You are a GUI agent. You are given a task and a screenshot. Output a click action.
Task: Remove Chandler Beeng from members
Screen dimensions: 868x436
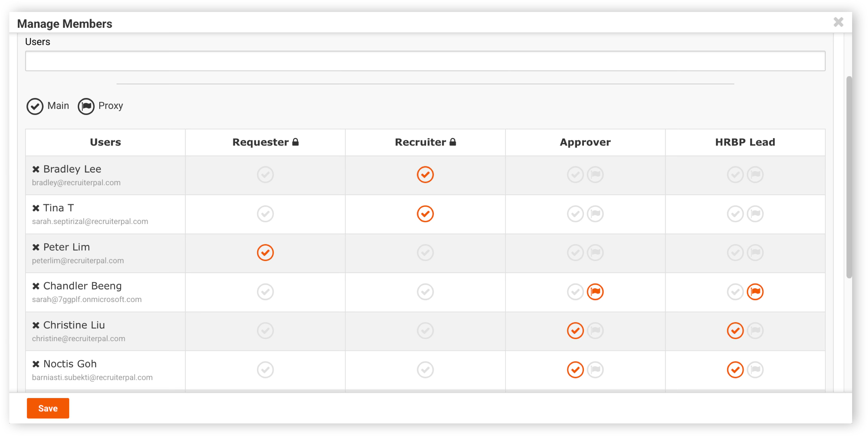(36, 286)
